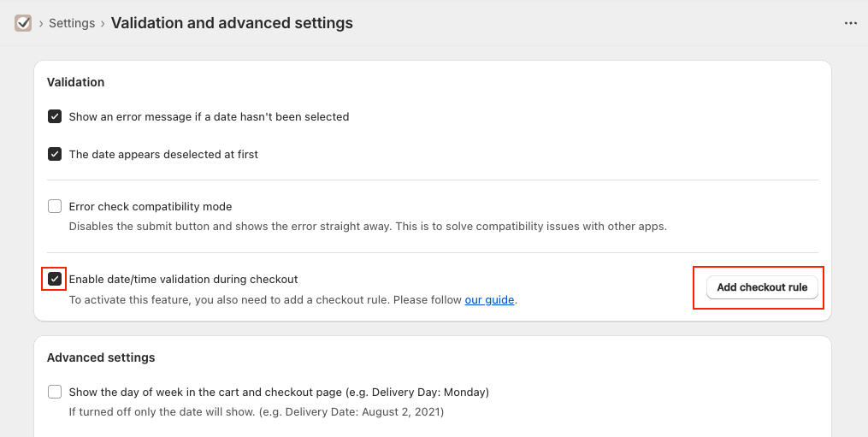Screen dimensions: 868x437
Task: Uncheck 'Show an error message' checkbox
Action: pos(55,117)
